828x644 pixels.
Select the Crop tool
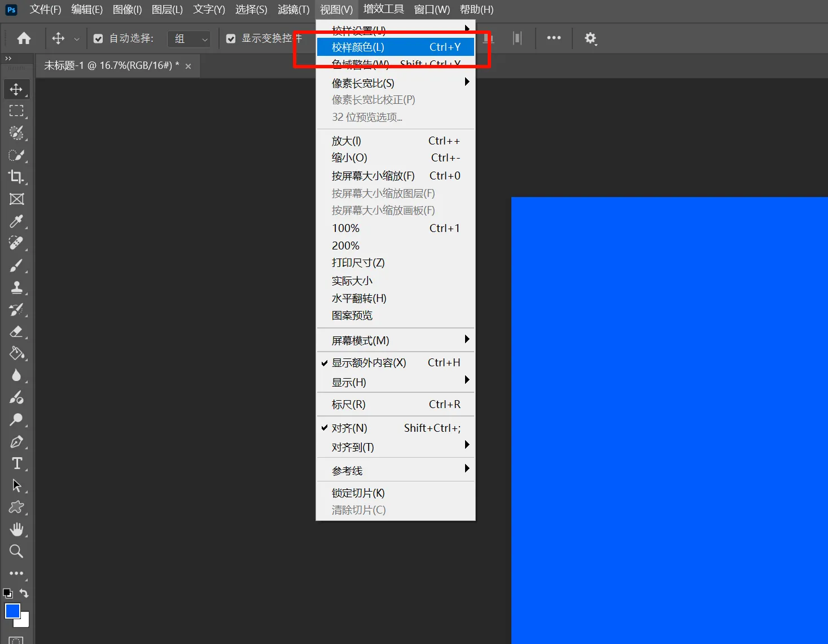(x=16, y=177)
